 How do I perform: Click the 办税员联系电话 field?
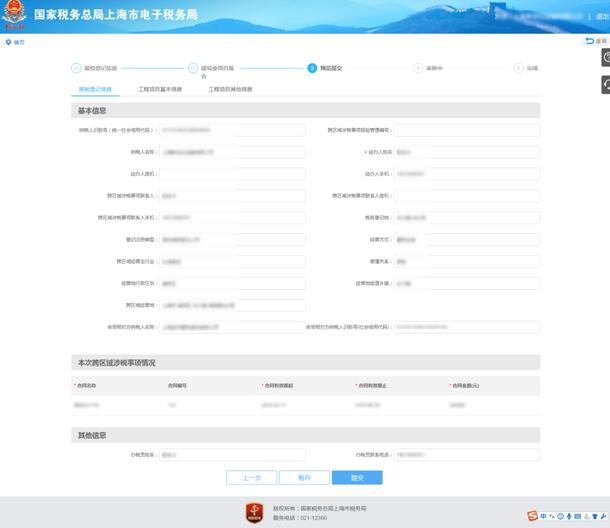467,455
